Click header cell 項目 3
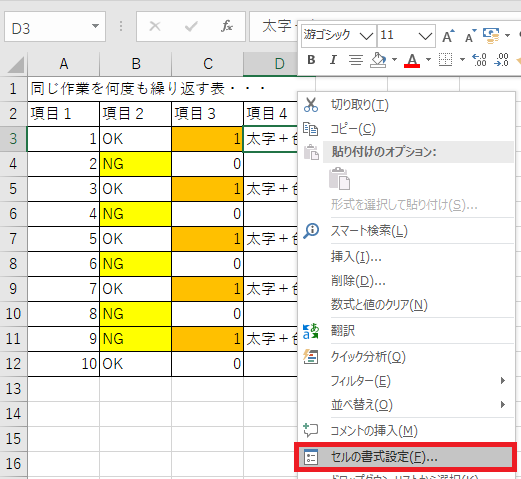This screenshot has height=479, width=521. coord(207,114)
